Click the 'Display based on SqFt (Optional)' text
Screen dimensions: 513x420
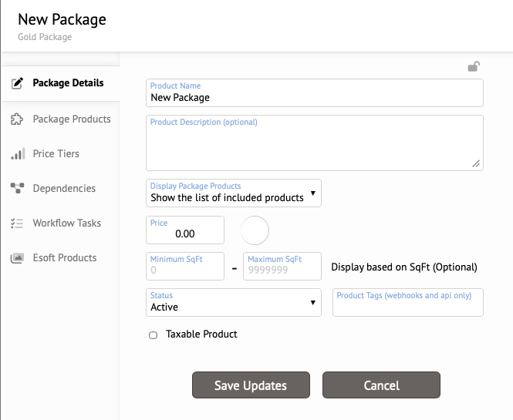point(404,267)
